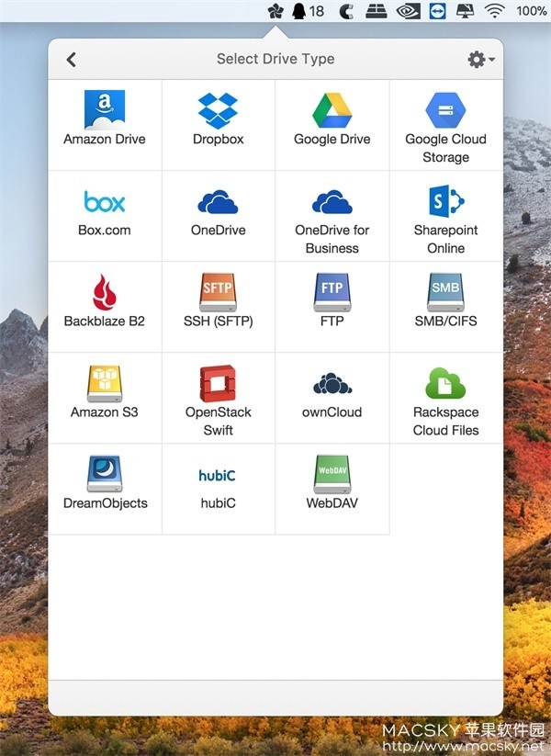Choose the Amazon S3 drive icon
This screenshot has height=756, width=551.
pos(105,384)
